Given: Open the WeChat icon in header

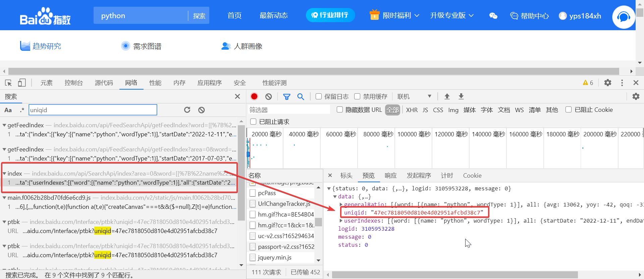Looking at the screenshot, I should (x=493, y=16).
